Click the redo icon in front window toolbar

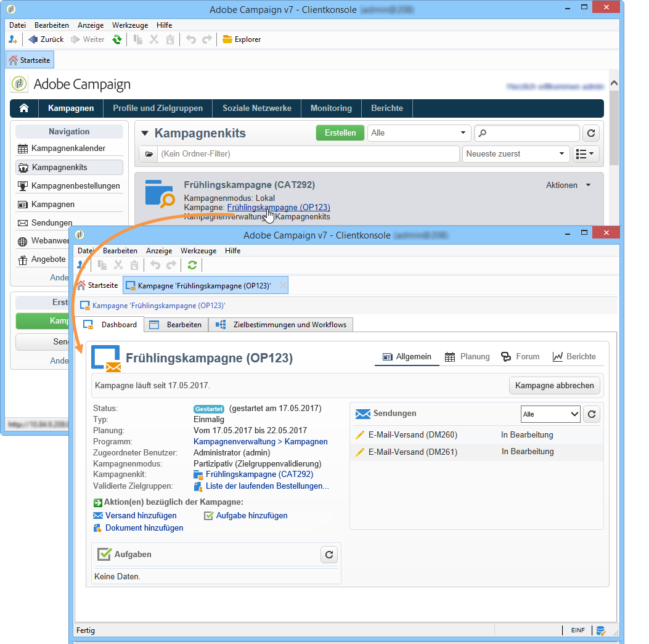pos(171,265)
